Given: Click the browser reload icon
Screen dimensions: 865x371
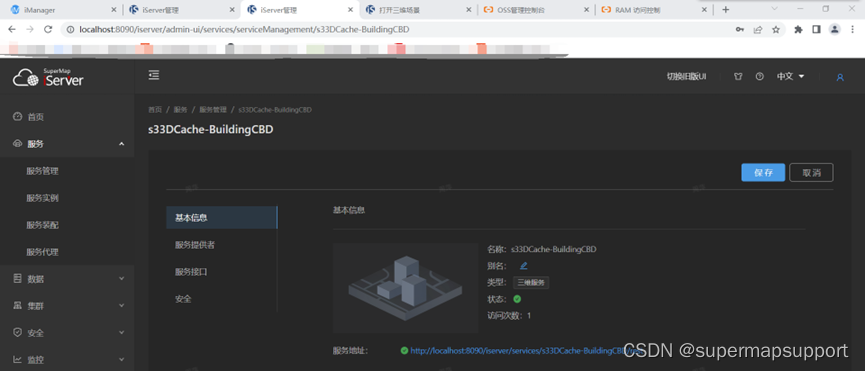Looking at the screenshot, I should (x=48, y=29).
